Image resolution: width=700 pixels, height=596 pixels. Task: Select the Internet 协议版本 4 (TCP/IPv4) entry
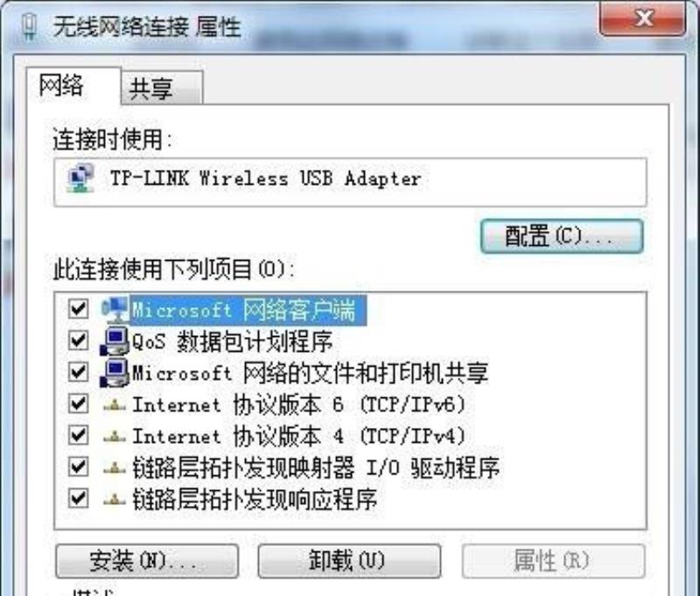[x=298, y=436]
